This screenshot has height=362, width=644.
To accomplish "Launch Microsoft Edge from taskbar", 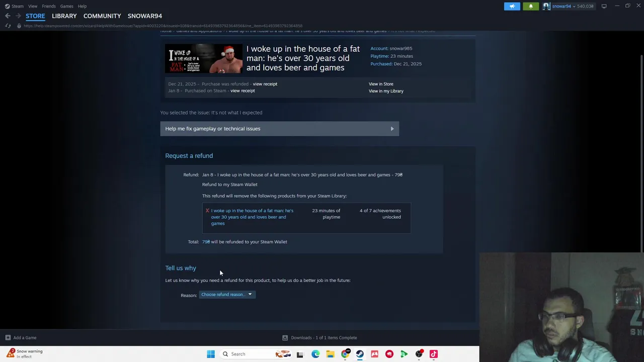I will (x=315, y=354).
